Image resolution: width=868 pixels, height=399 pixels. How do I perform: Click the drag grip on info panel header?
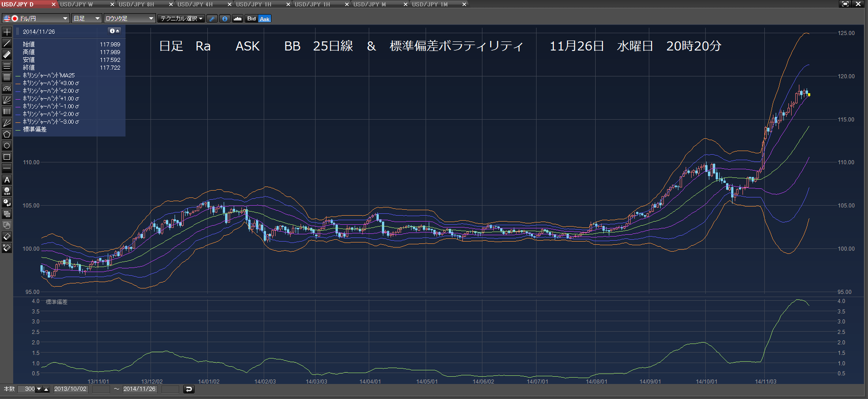click(18, 31)
